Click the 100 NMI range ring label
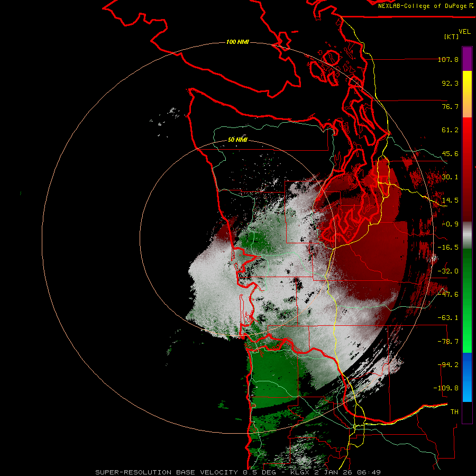476x476 pixels. [x=237, y=42]
